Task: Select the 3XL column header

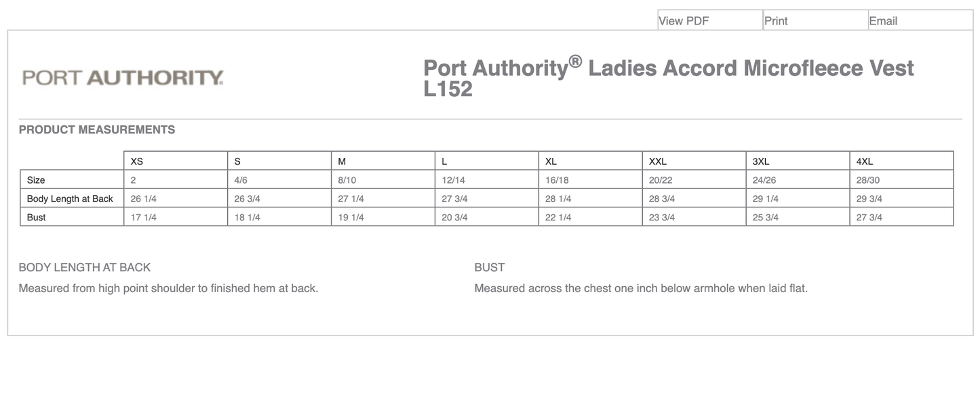Action: [x=760, y=161]
